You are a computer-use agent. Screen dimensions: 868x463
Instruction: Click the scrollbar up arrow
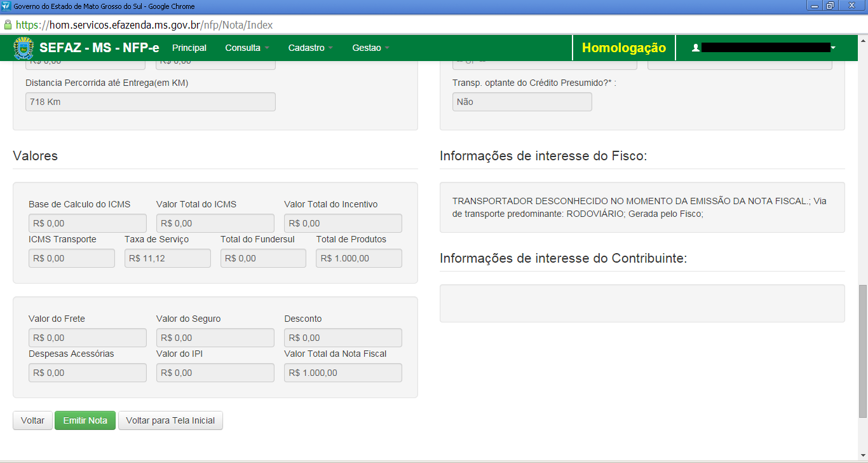[862, 40]
